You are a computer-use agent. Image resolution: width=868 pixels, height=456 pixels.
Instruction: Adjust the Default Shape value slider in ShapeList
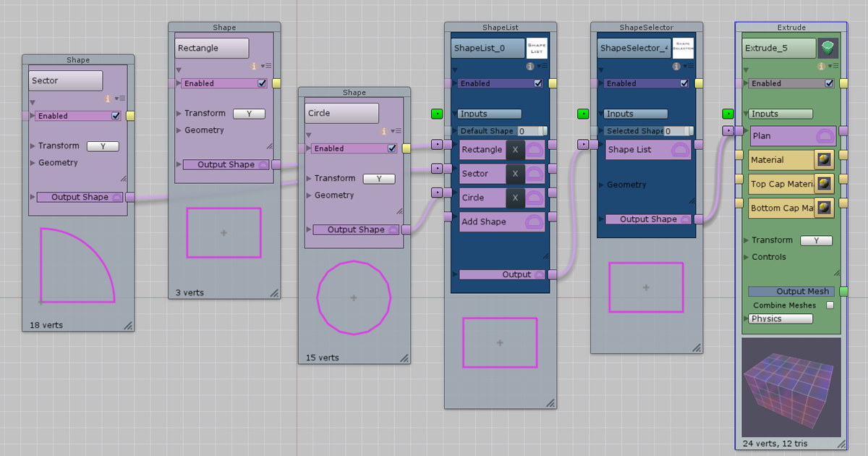[x=532, y=131]
